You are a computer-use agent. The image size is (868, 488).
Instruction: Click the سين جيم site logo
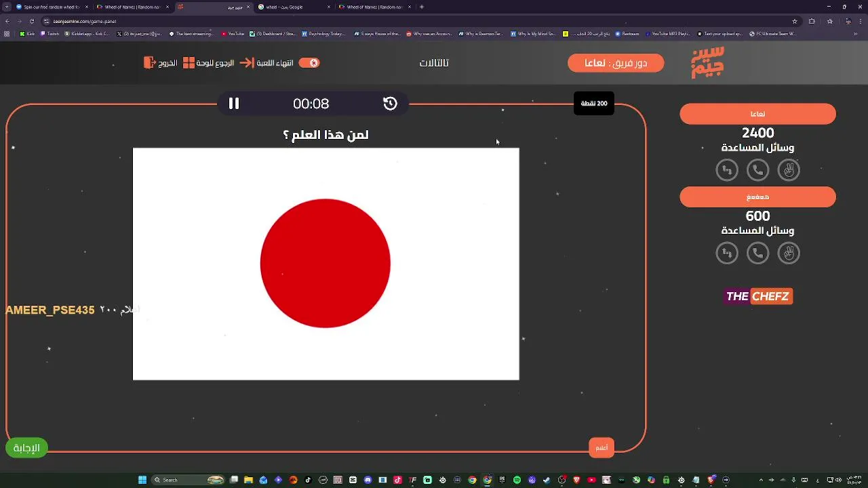[x=708, y=62]
